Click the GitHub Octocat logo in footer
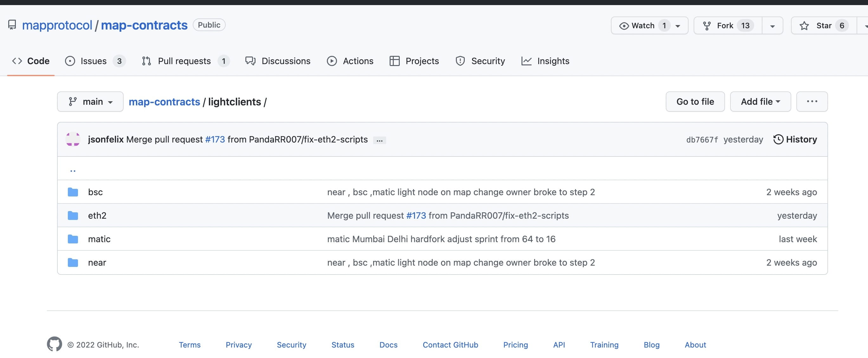868x358 pixels. pyautogui.click(x=54, y=344)
